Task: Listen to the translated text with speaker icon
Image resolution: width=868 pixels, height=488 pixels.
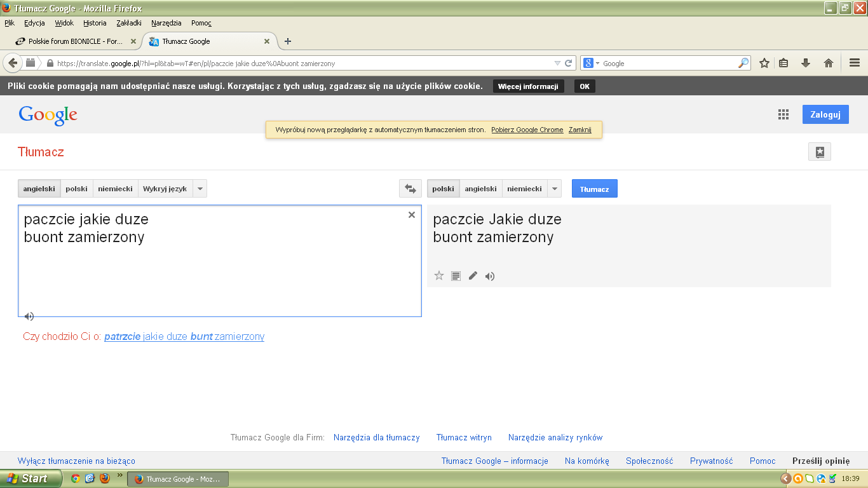Action: (489, 276)
